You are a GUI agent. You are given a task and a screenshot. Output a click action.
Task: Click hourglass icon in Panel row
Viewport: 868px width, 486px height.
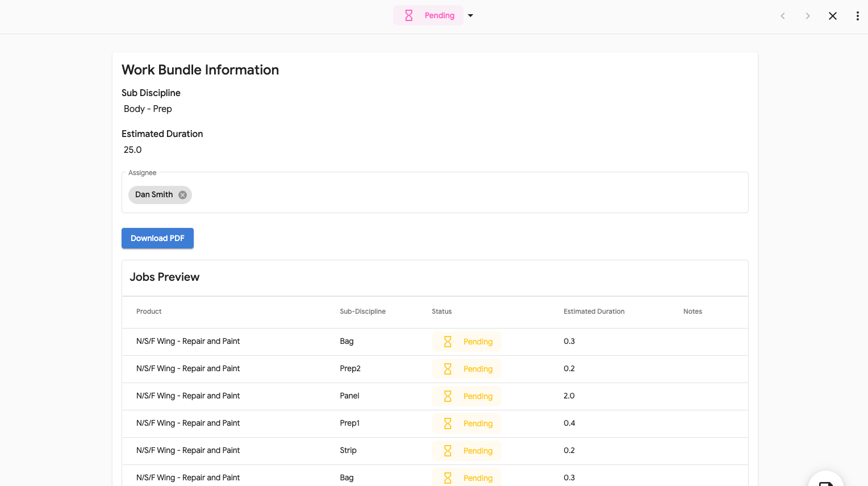point(448,396)
